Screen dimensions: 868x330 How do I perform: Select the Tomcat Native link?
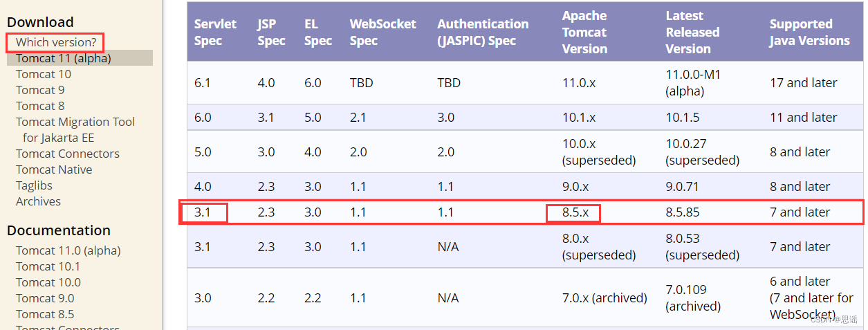tap(54, 169)
